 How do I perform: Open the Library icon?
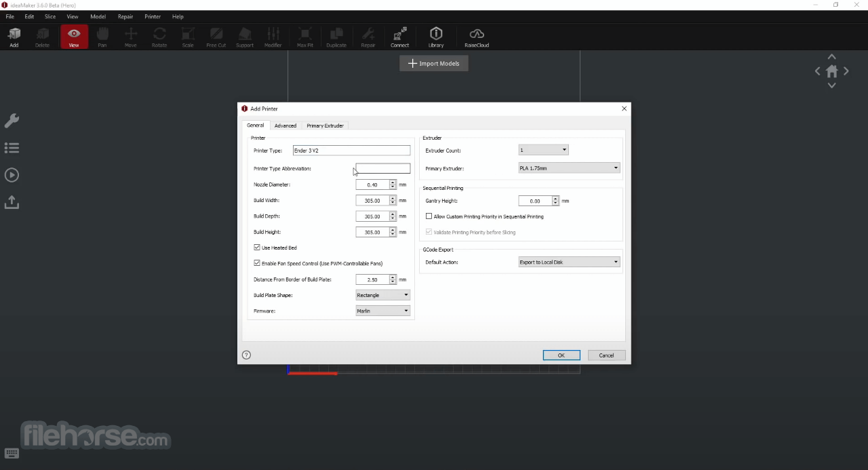click(436, 37)
